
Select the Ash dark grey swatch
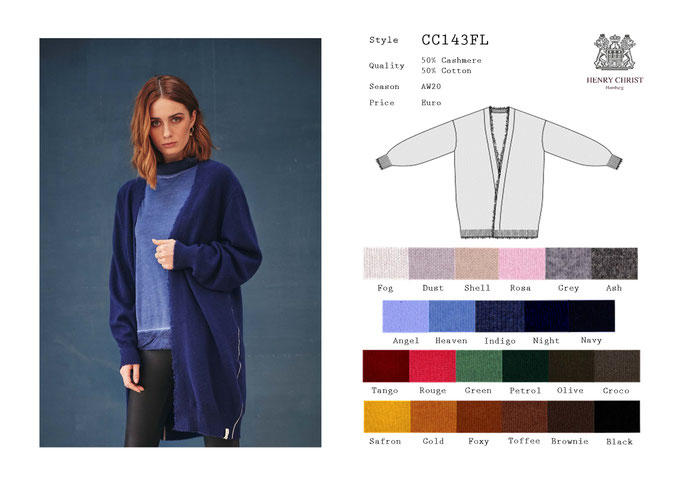click(615, 264)
